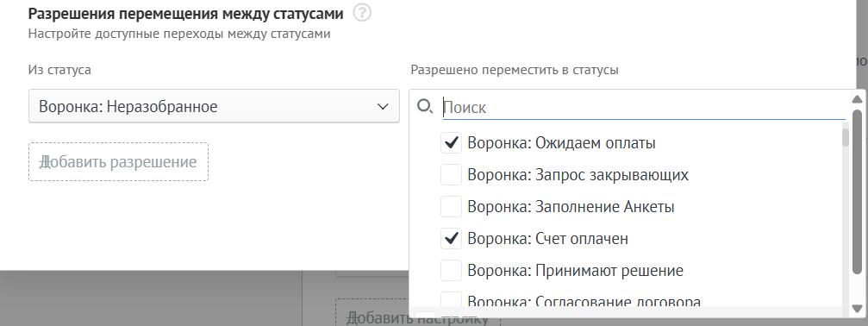Click the outer scrollbar up arrow
This screenshot has width=868, height=326.
[857, 99]
